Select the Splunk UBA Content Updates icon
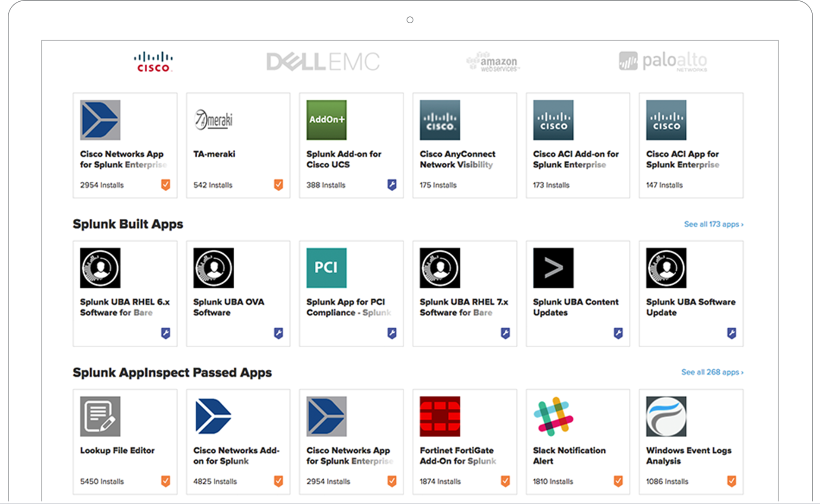The width and height of the screenshot is (820, 504). (x=553, y=268)
